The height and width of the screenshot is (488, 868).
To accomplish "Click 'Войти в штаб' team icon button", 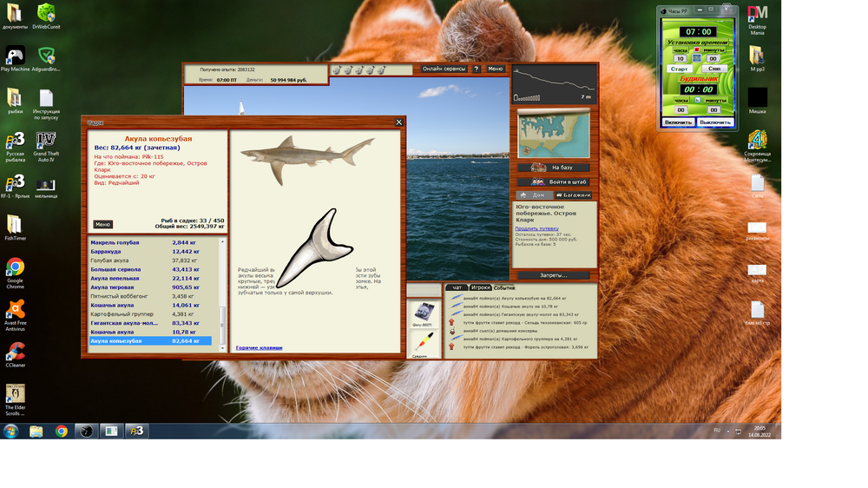I will [x=554, y=181].
